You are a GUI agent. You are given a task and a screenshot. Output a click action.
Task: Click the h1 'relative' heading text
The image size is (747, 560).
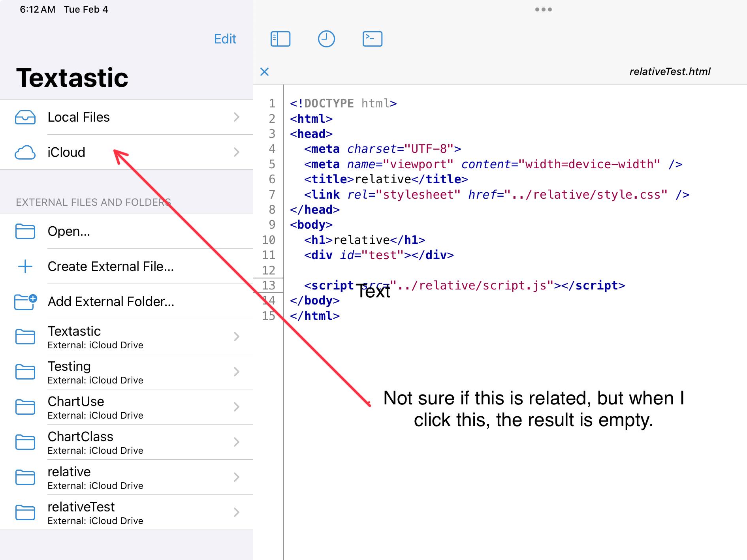(362, 240)
